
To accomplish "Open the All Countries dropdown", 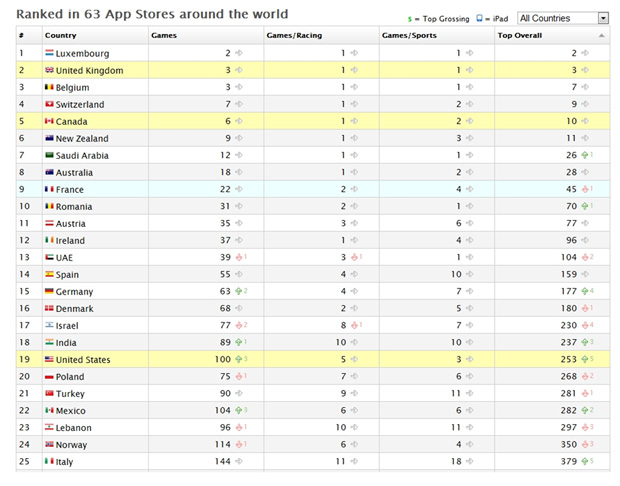I will click(558, 18).
